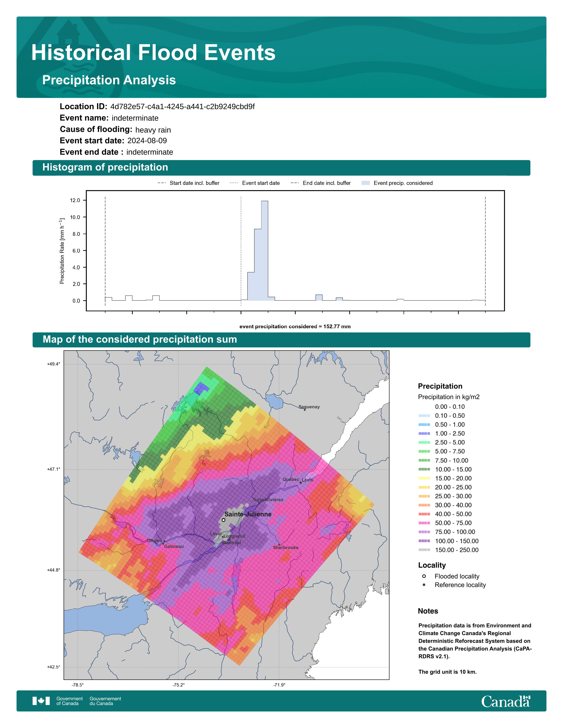Screen dimensions: 563x728
Task: Click the End date incl. buffer legend dash
Action: click(x=295, y=183)
